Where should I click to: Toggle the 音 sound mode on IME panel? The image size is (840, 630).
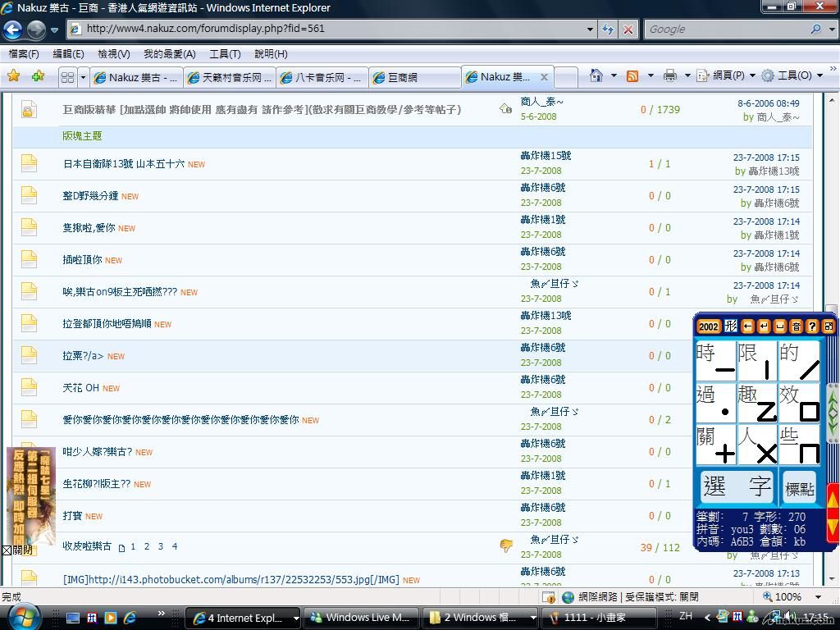796,326
